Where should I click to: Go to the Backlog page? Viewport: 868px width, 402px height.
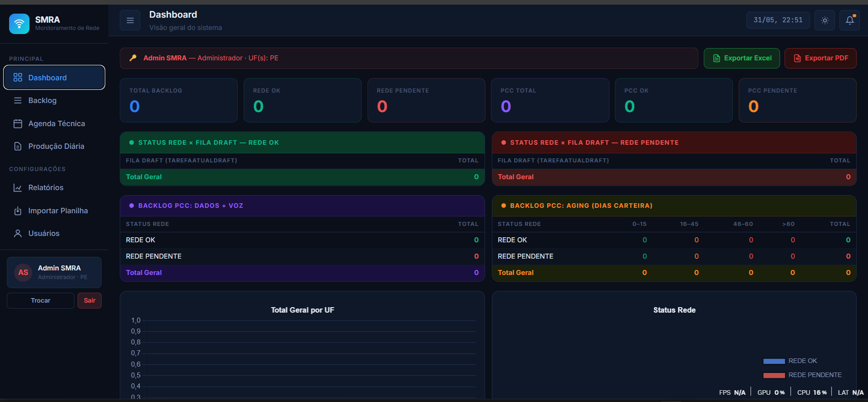54,100
